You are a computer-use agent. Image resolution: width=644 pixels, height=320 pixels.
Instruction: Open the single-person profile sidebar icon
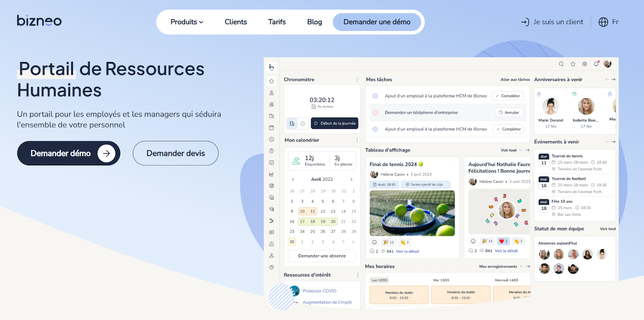272,93
